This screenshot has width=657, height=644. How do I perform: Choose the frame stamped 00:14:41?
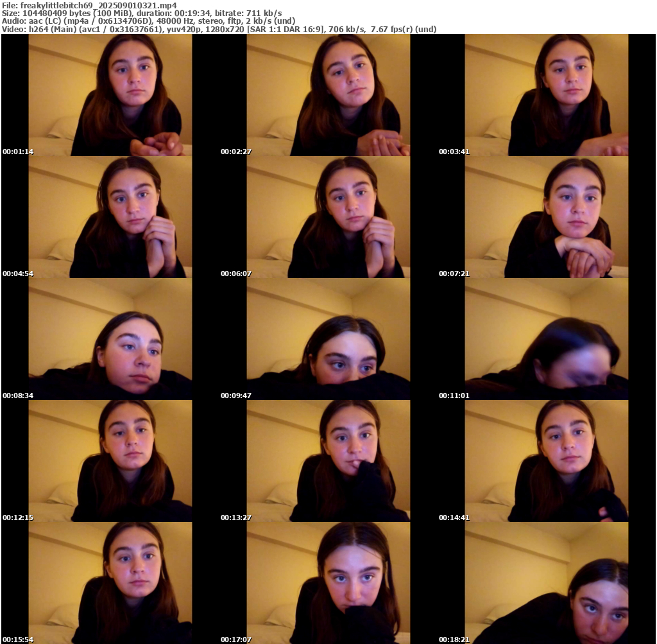[547, 461]
